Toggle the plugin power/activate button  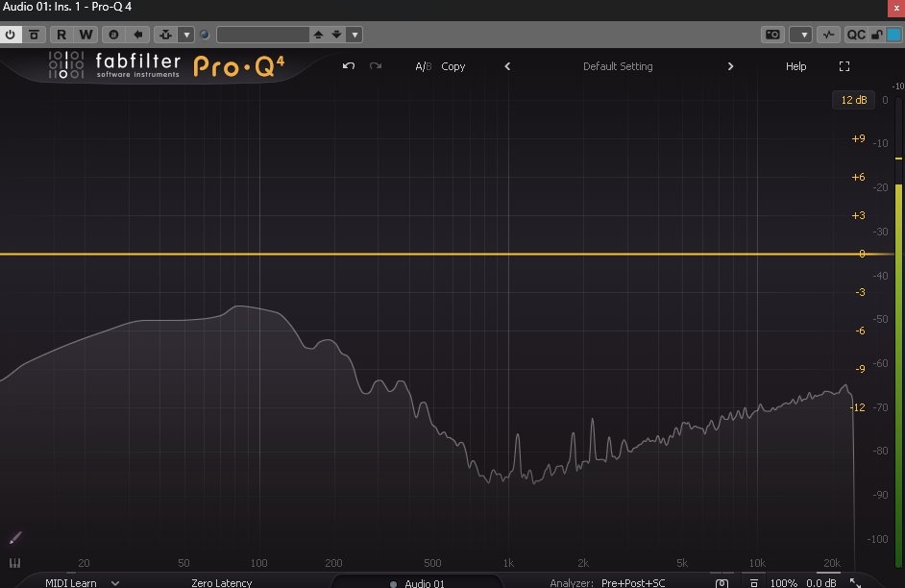tap(11, 35)
